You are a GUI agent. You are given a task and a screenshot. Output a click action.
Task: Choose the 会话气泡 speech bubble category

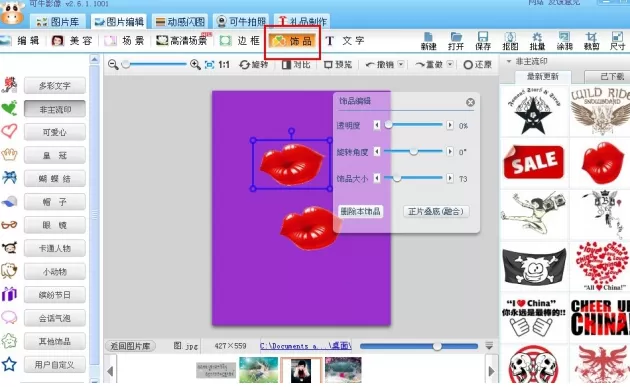pos(55,318)
